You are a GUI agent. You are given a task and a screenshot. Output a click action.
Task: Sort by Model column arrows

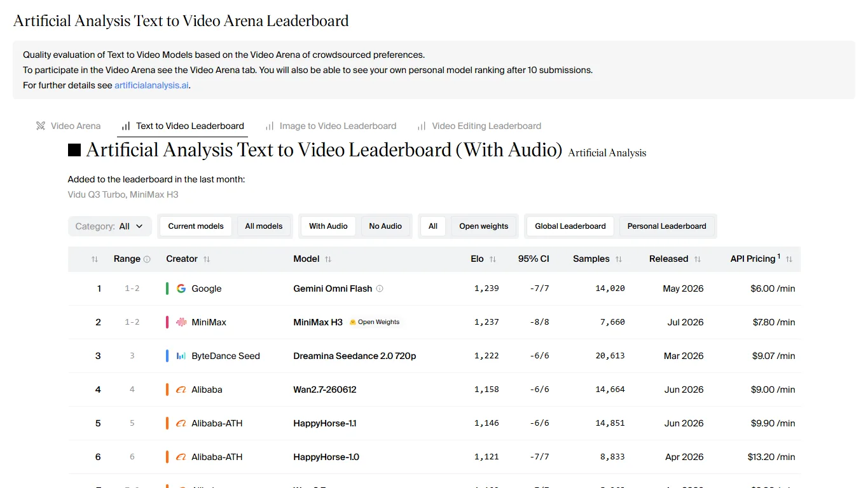click(328, 259)
